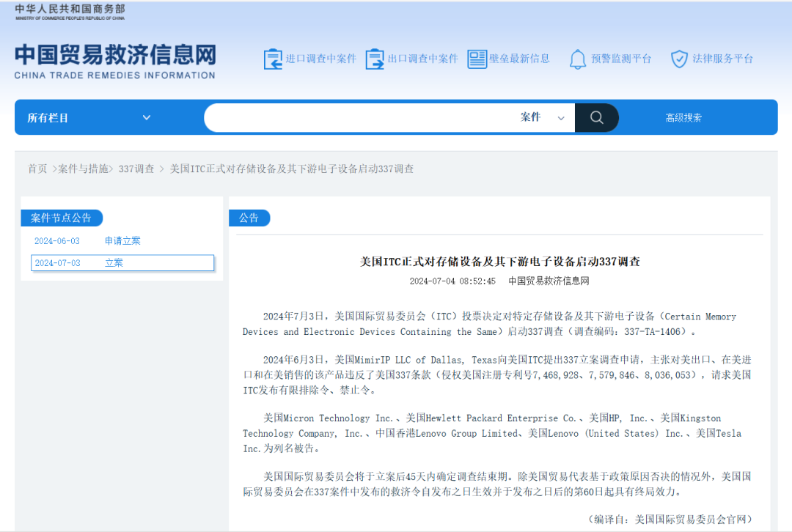
Task: Click the bell icon for 预警监测平台
Action: pyautogui.click(x=577, y=59)
